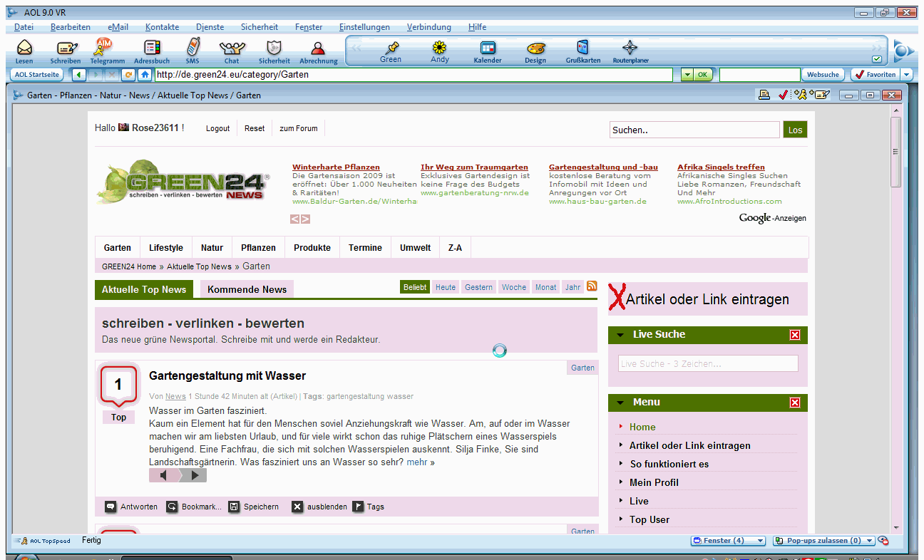Screen dimensions: 924x560
Task: Close the Live Suche panel
Action: (x=795, y=335)
